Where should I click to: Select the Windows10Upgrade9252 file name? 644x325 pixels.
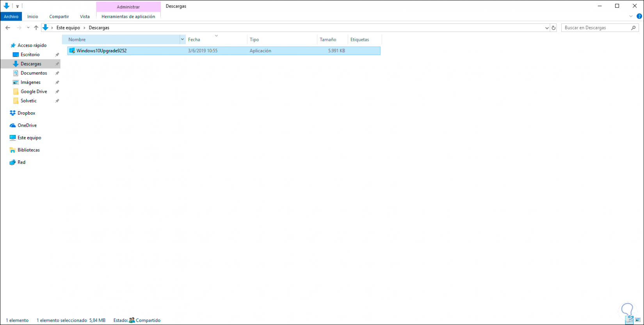[x=101, y=51]
